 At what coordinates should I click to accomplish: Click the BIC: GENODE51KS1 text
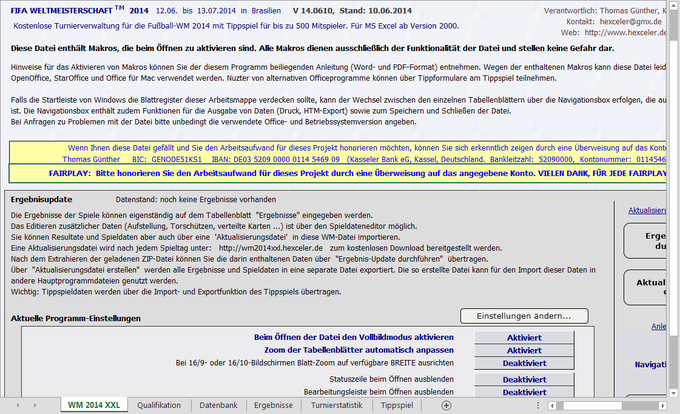[167, 159]
